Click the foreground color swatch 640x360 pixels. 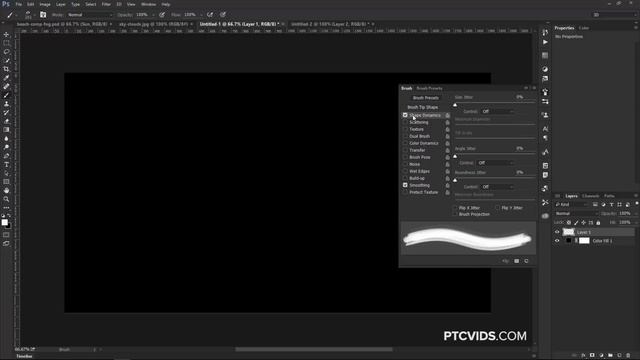coord(4,222)
